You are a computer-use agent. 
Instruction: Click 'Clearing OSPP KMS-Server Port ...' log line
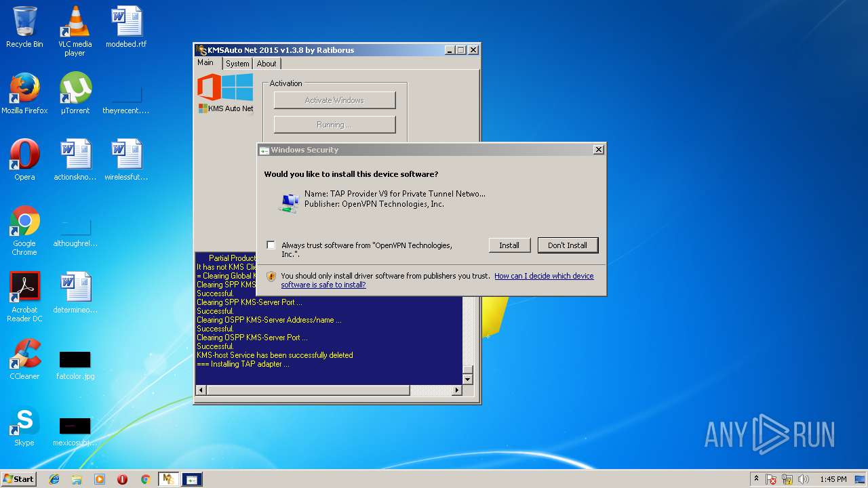[x=252, y=338]
